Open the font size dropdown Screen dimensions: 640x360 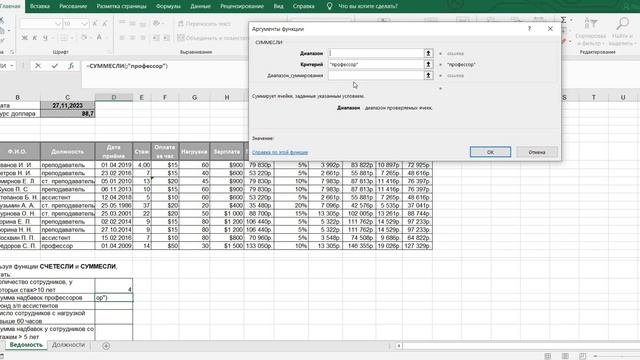click(x=84, y=24)
